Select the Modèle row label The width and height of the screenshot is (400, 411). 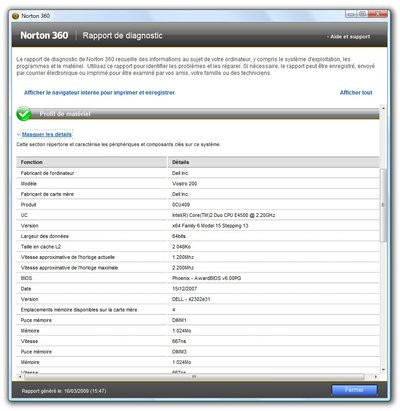tap(29, 184)
